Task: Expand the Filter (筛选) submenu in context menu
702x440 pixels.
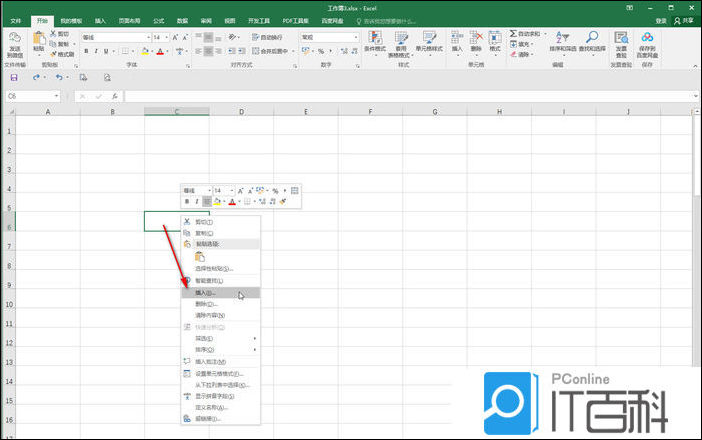Action: click(220, 338)
